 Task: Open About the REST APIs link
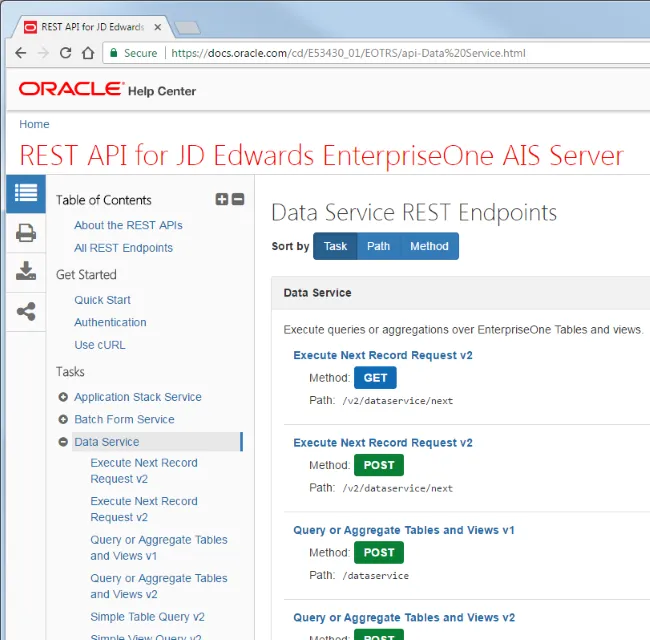(128, 225)
